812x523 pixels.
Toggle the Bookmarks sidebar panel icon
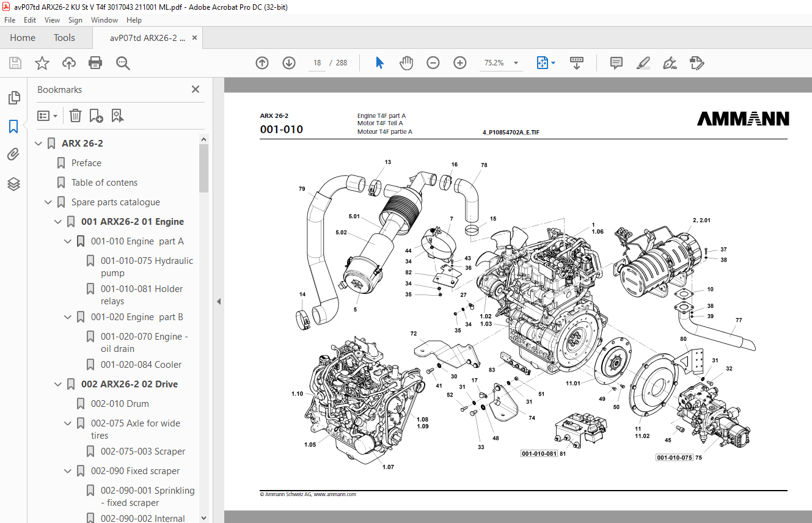(x=13, y=126)
